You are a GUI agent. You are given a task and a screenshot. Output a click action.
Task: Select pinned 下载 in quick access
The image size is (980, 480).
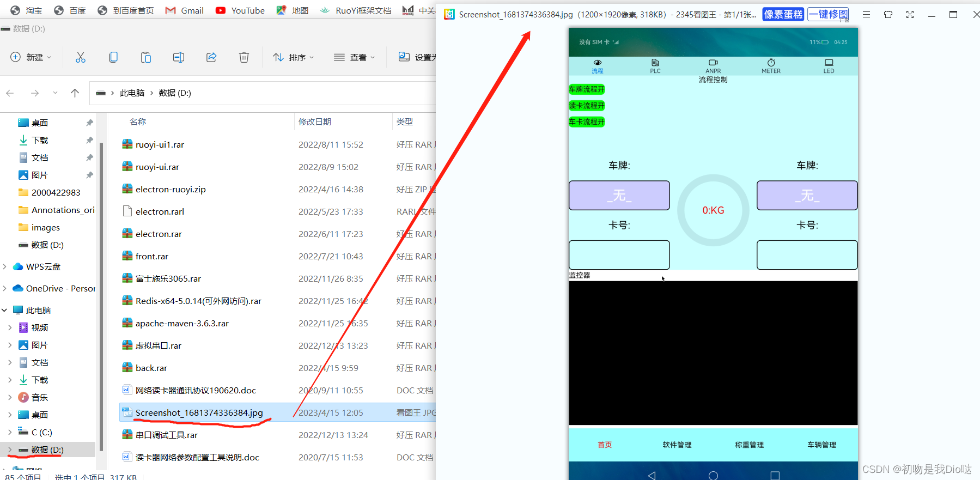click(33, 140)
